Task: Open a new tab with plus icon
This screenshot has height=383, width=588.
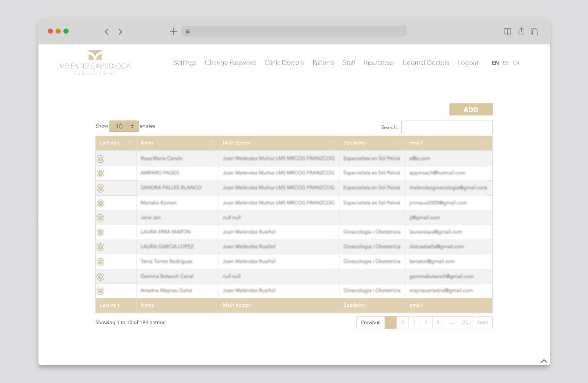Action: pyautogui.click(x=173, y=31)
